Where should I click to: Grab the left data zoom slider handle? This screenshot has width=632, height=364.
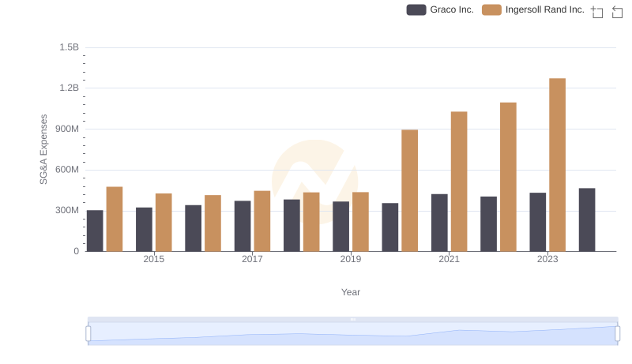88,334
